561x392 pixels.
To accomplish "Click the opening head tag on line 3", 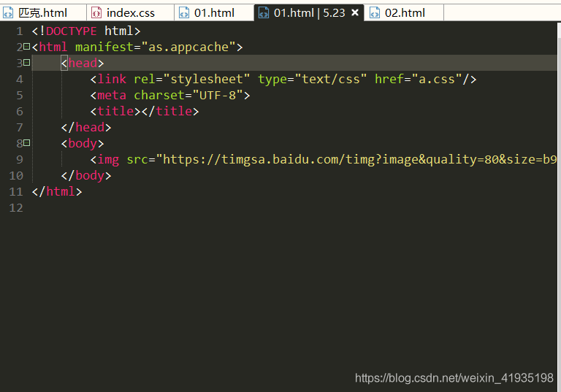I will 83,63.
